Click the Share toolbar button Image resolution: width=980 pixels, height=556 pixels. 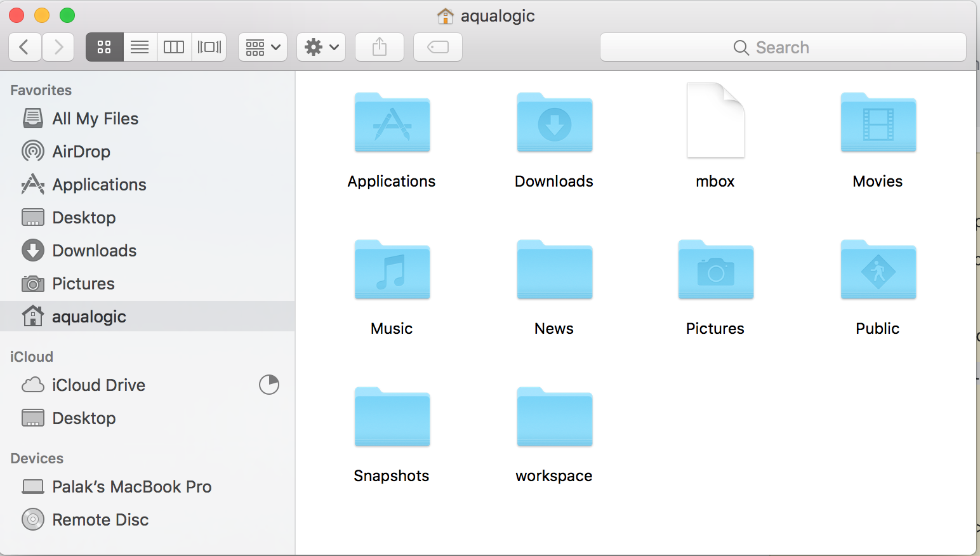(x=380, y=47)
